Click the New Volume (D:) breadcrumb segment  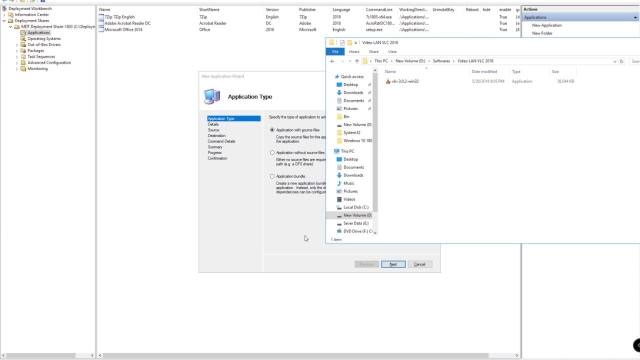[410, 61]
